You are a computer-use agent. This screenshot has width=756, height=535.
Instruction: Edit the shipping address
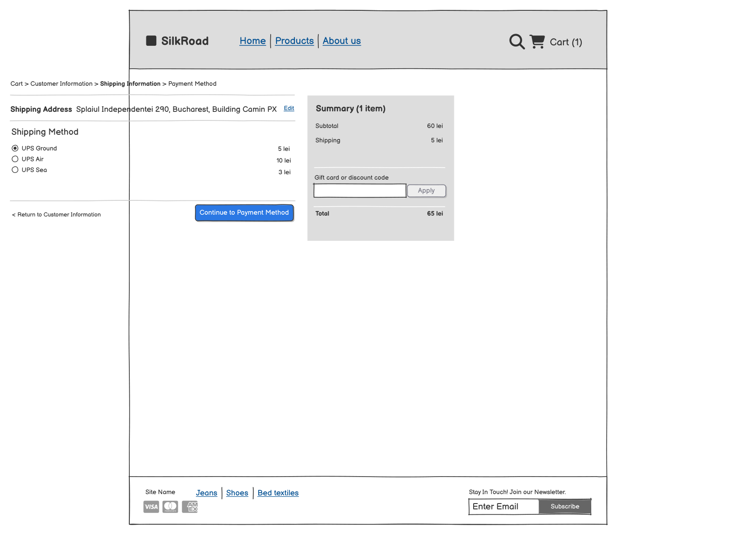point(289,108)
